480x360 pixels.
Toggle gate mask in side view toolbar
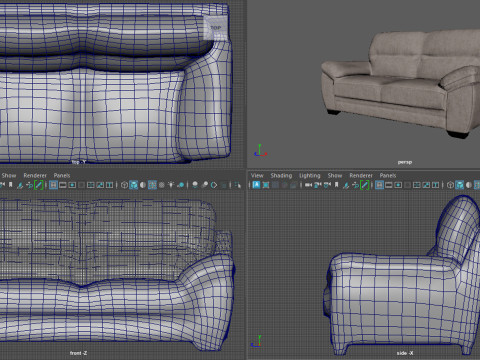[x=407, y=185]
